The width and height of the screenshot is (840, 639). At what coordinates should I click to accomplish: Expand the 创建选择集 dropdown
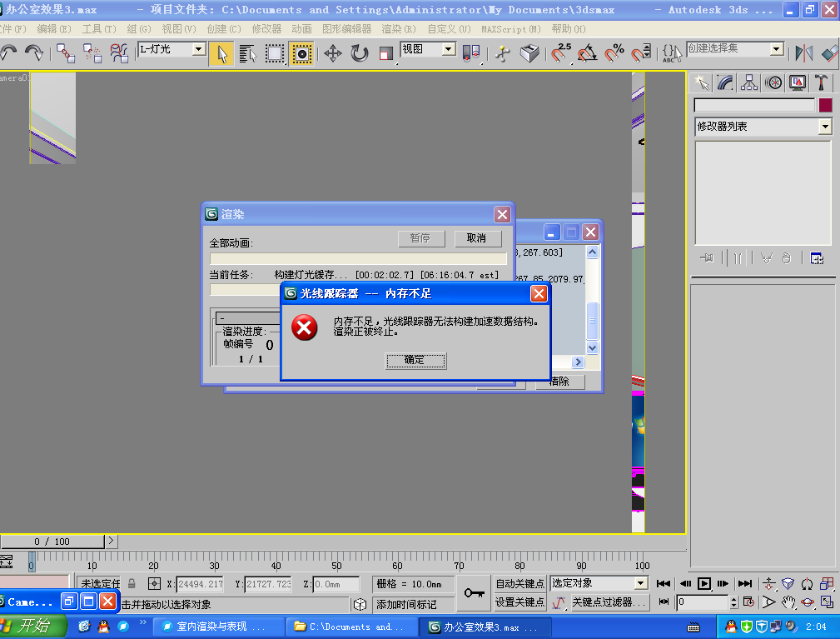coord(777,49)
